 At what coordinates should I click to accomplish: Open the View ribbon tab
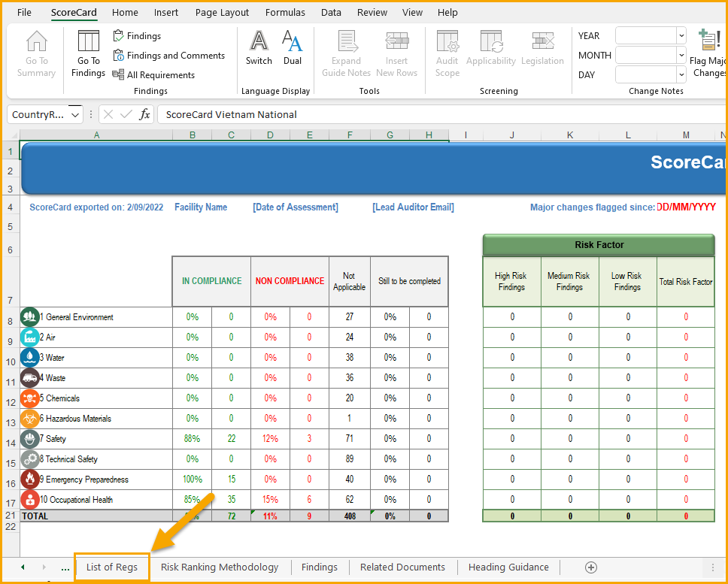tap(412, 13)
